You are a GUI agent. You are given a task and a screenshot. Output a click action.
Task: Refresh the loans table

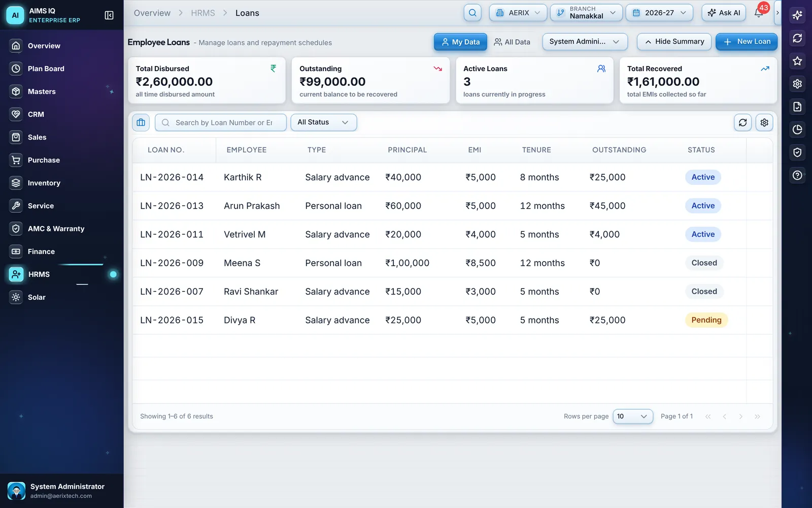click(742, 122)
